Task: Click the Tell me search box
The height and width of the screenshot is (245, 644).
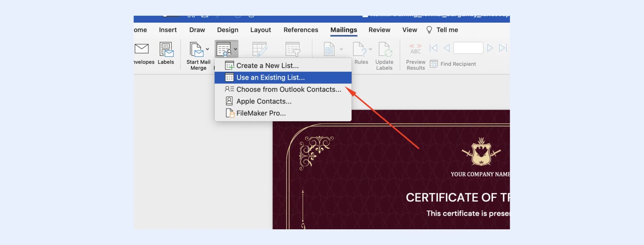Action: (447, 30)
